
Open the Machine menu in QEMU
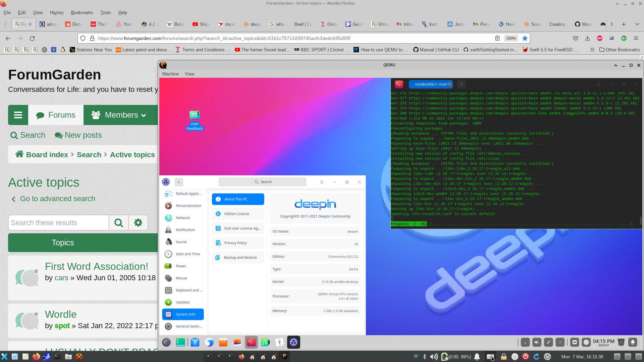tap(170, 74)
